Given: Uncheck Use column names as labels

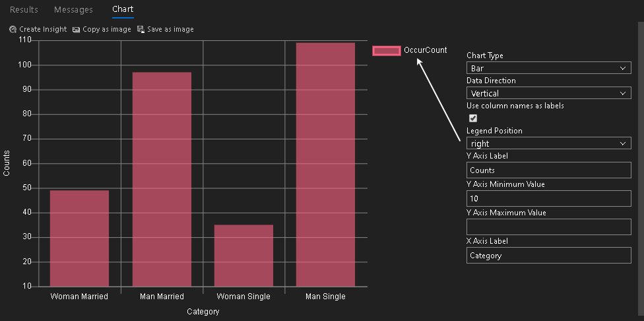Looking at the screenshot, I should [x=472, y=118].
